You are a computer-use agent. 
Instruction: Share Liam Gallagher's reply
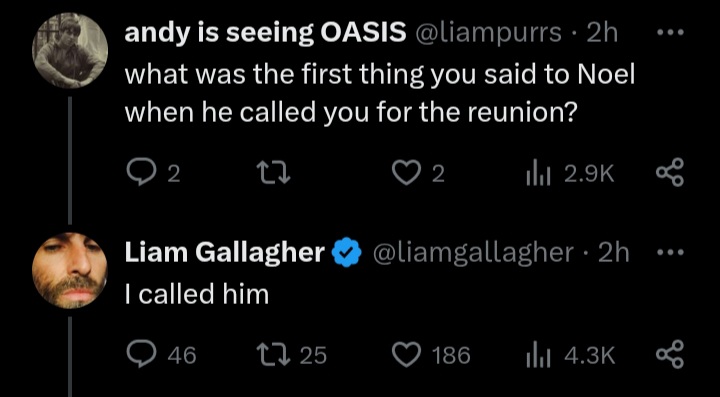click(x=670, y=354)
